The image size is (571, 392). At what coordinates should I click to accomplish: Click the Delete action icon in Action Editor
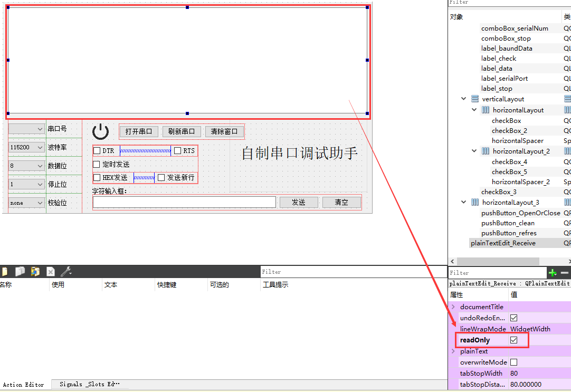click(x=51, y=272)
